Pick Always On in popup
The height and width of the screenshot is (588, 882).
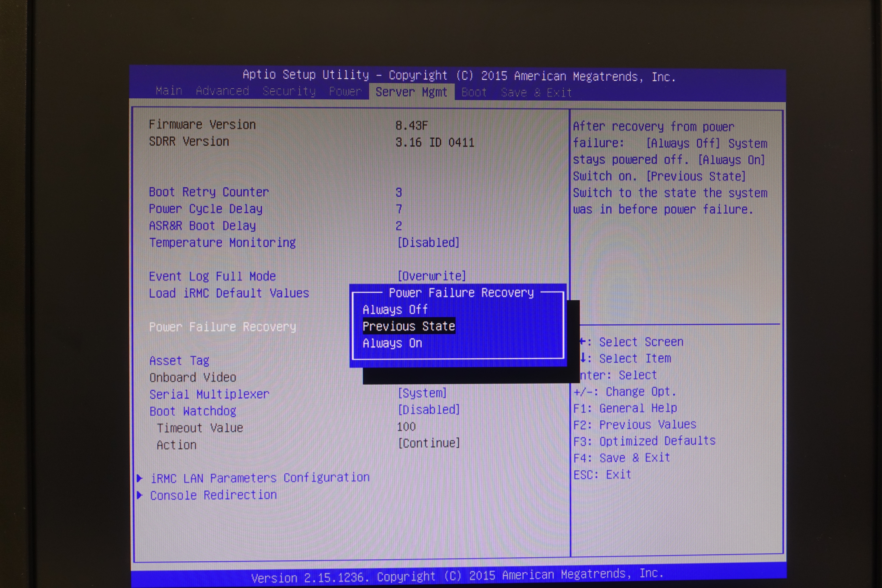(392, 343)
